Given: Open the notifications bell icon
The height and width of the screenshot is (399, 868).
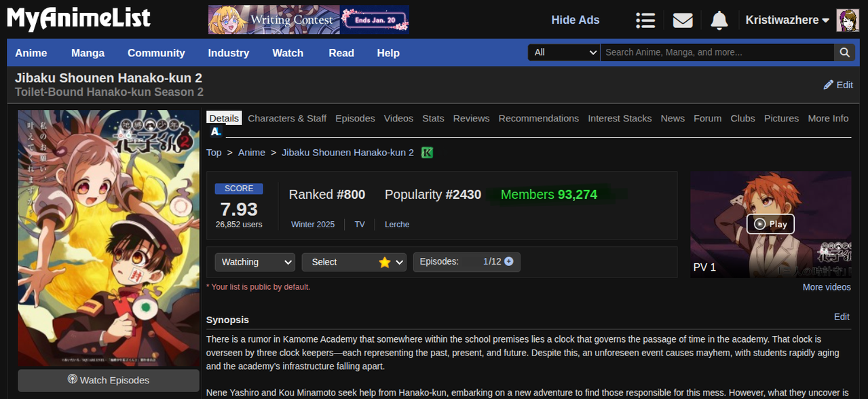Looking at the screenshot, I should [x=719, y=20].
